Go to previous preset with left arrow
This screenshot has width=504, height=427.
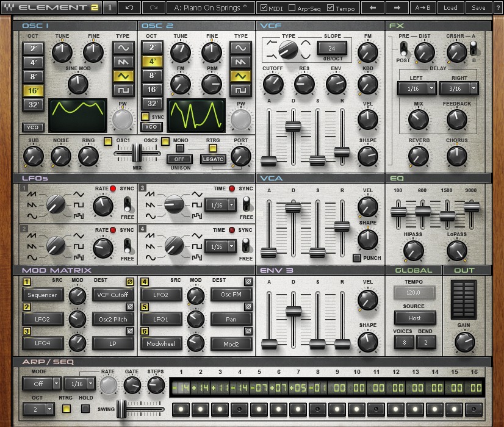[373, 8]
